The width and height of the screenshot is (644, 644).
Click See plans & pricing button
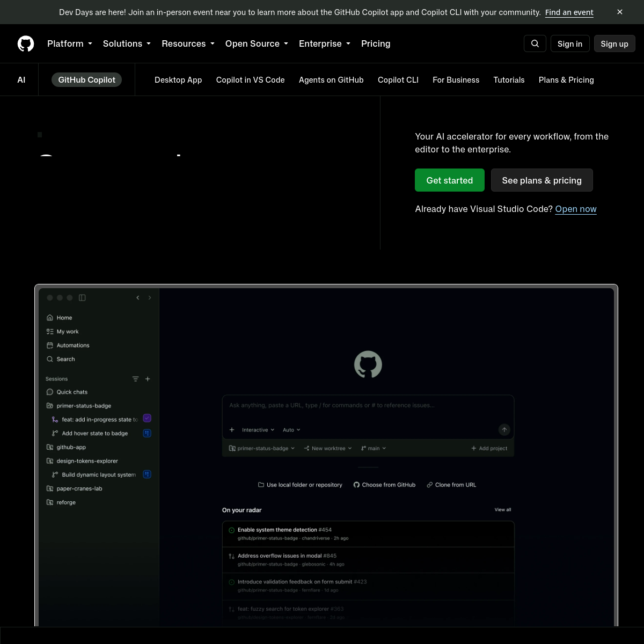click(542, 180)
